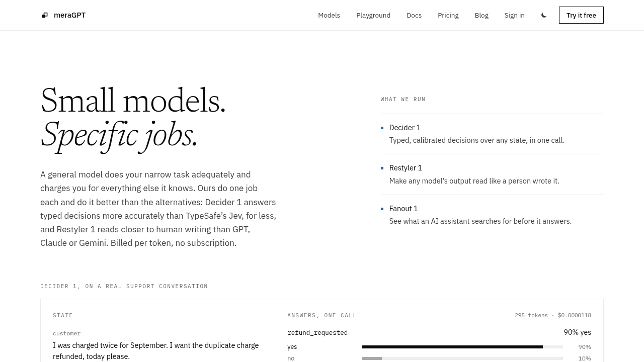Click 'See what an AI assistant searches' description
The width and height of the screenshot is (644, 362).
(480, 221)
